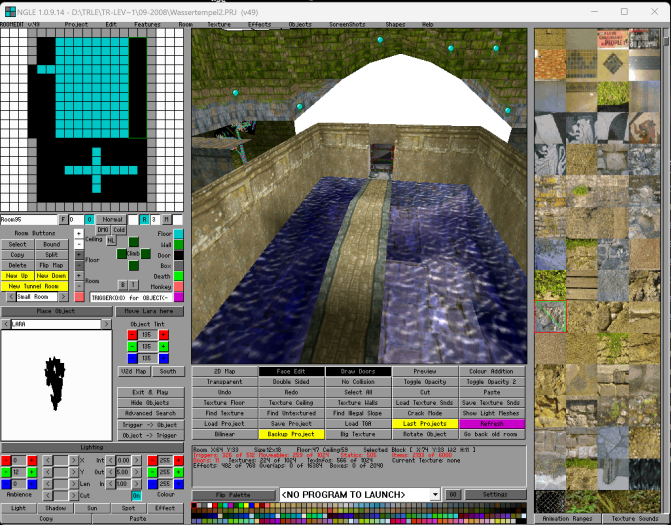Click the Save Project button

[x=291, y=424]
